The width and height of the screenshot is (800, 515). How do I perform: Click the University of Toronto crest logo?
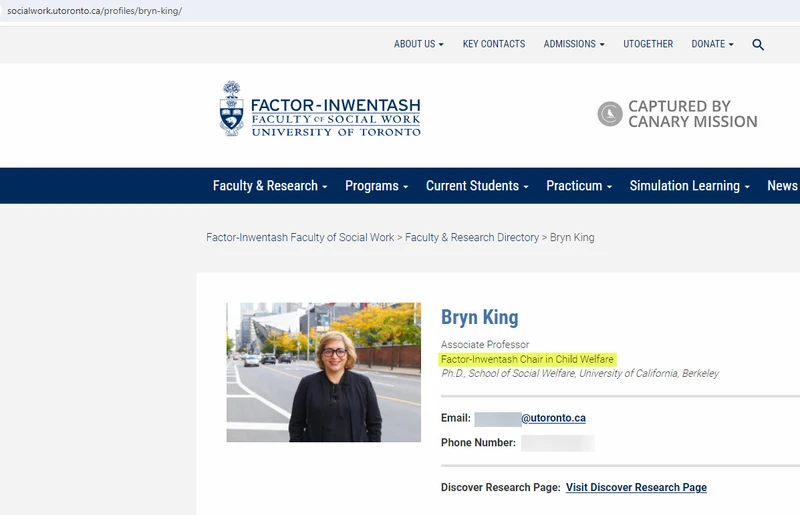click(x=231, y=108)
